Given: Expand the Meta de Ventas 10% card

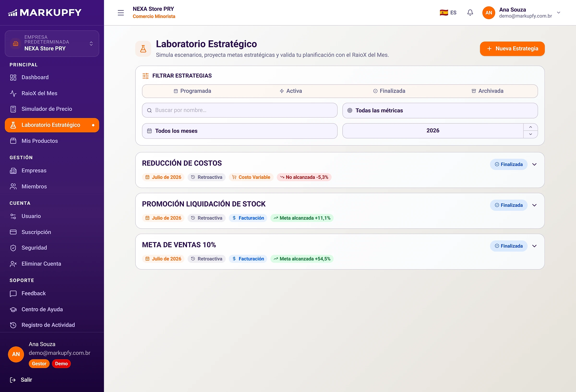Looking at the screenshot, I should tap(534, 246).
